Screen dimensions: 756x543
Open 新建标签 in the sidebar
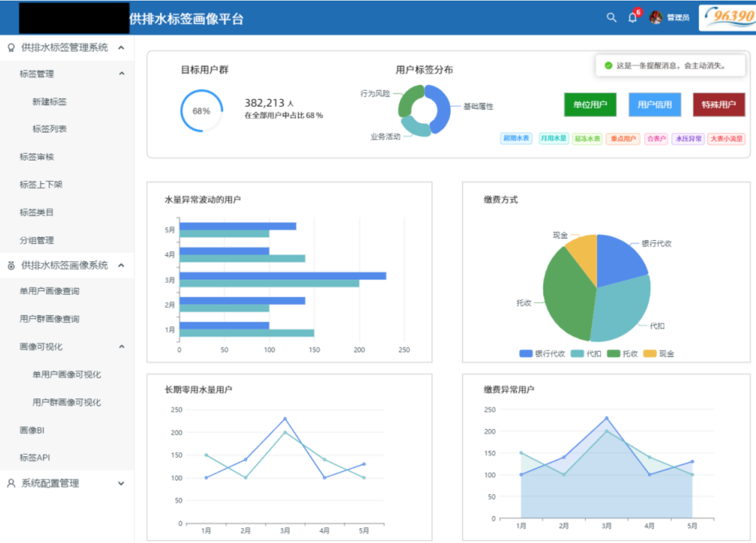coord(49,102)
